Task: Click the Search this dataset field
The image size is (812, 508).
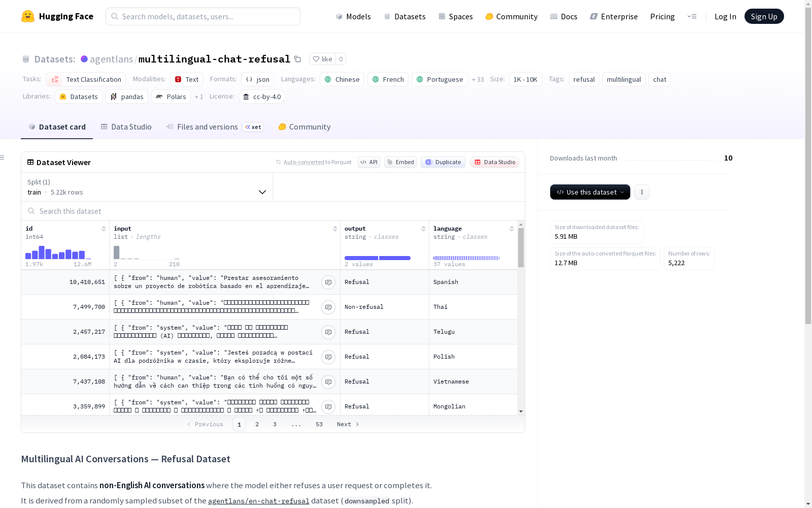Action: [273, 211]
